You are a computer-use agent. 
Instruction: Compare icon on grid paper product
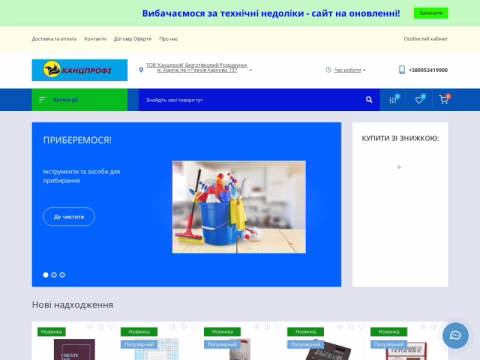pyautogui.click(x=184, y=327)
